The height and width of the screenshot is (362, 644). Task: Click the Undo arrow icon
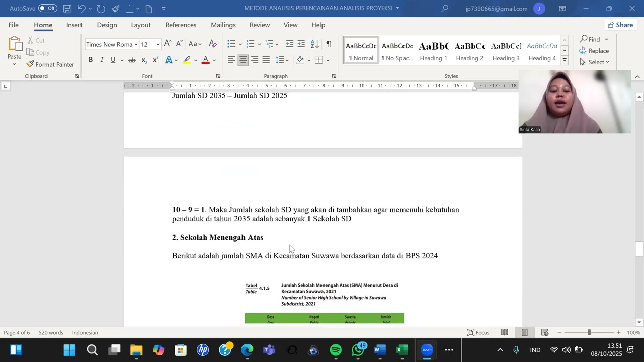(x=82, y=9)
